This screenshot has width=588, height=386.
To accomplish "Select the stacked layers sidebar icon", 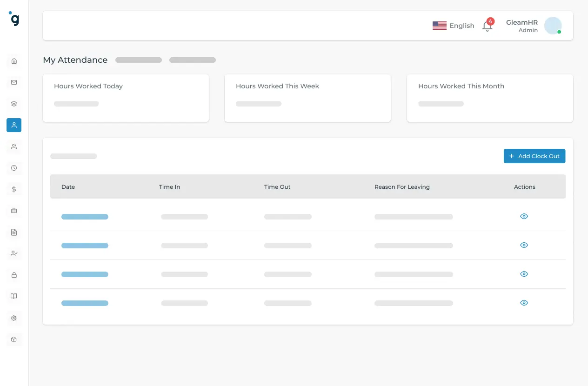I will click(x=14, y=104).
